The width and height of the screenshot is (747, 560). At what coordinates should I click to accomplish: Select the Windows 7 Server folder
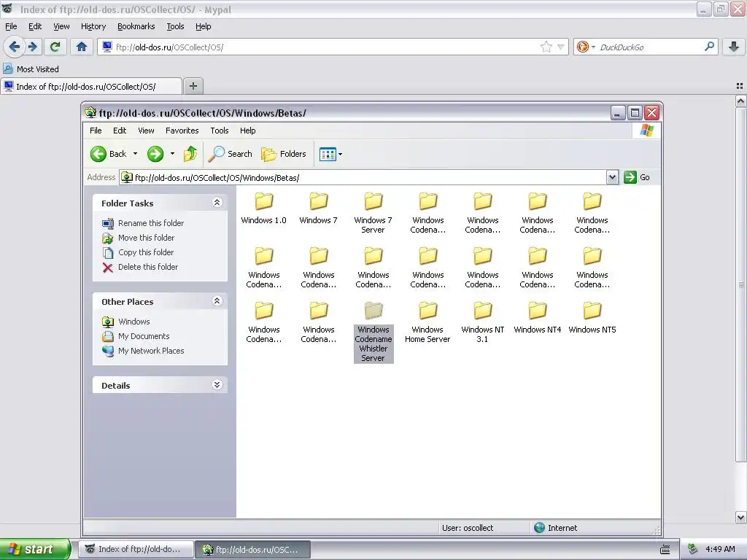373,213
